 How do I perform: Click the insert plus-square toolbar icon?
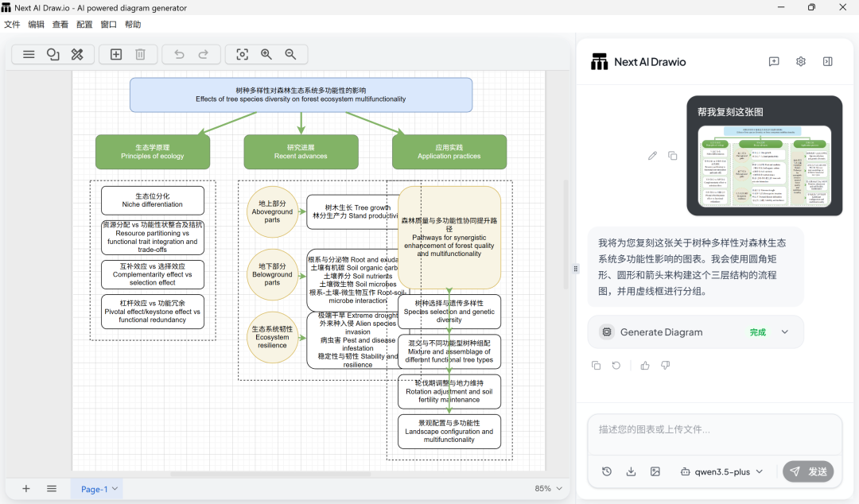tap(116, 54)
